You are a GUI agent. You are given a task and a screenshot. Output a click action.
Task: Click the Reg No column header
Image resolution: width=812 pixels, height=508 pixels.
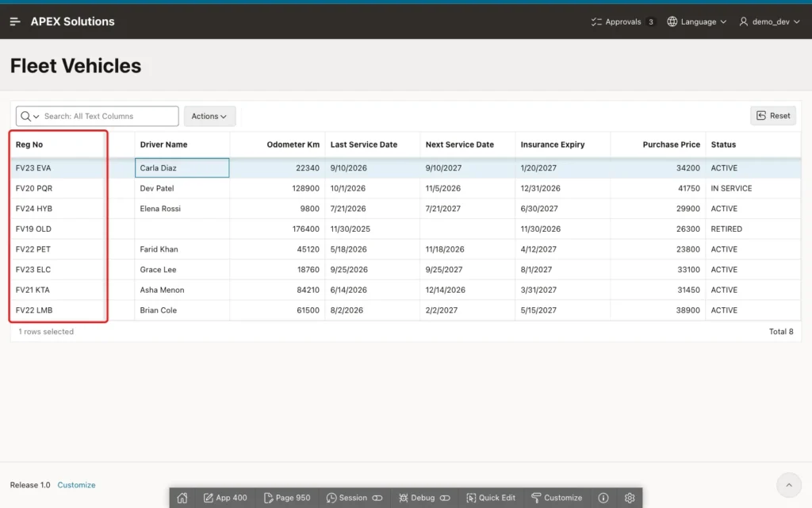pyautogui.click(x=57, y=144)
